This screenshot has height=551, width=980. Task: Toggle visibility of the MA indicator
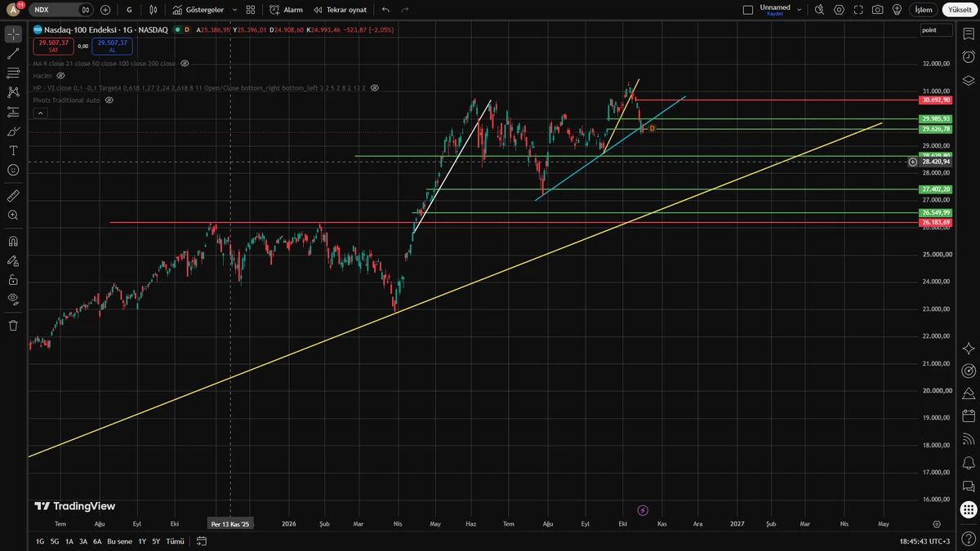pos(185,63)
